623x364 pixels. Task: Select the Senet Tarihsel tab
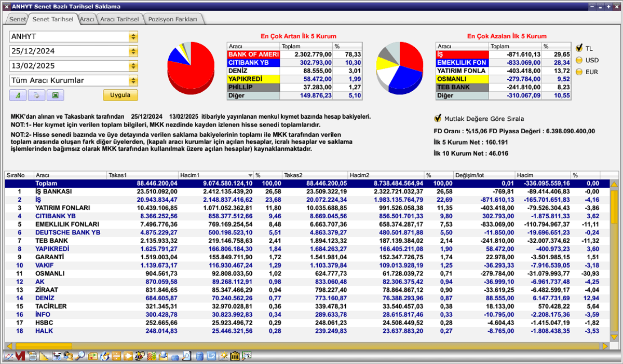(x=52, y=19)
